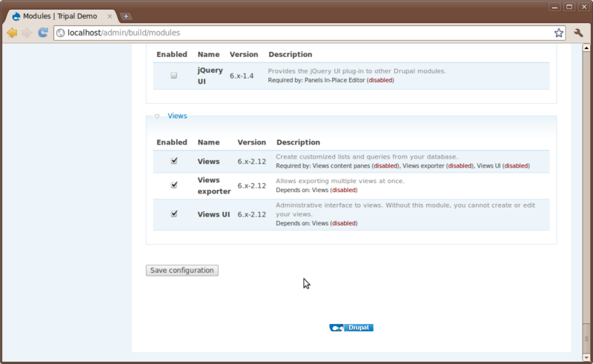
Task: Open the wrench settings menu
Action: pos(578,33)
